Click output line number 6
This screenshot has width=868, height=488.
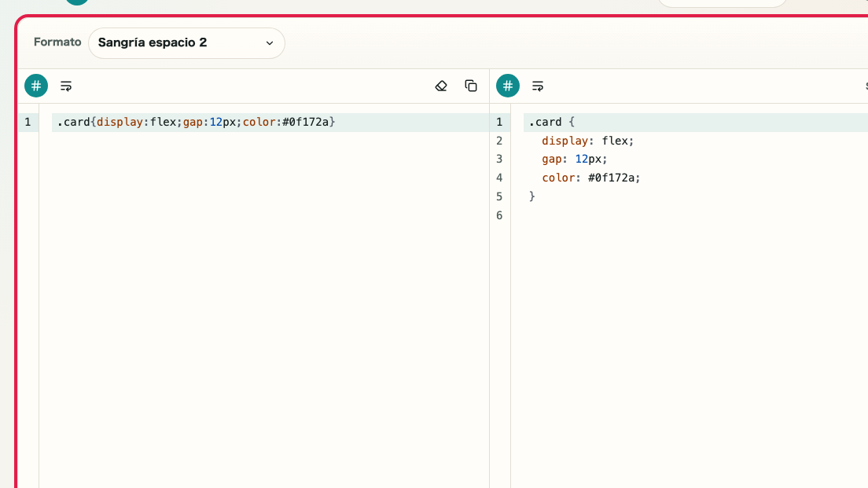tap(499, 215)
